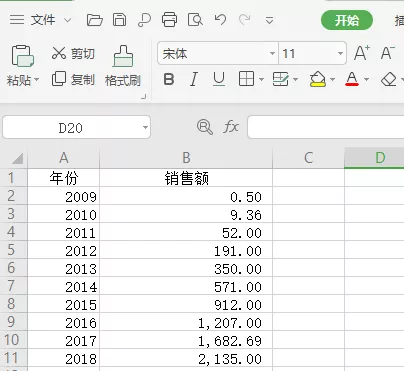Apply the yellow fill color
This screenshot has width=404, height=371.
click(318, 79)
